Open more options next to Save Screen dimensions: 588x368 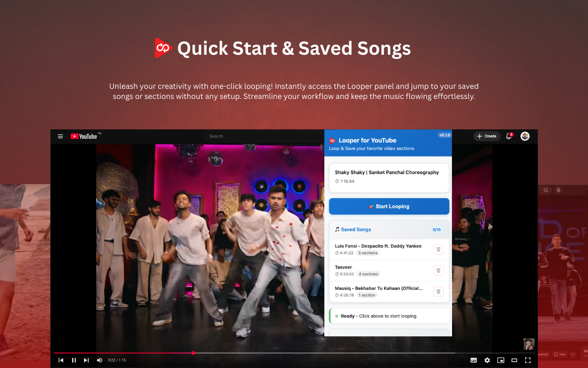[573, 354]
